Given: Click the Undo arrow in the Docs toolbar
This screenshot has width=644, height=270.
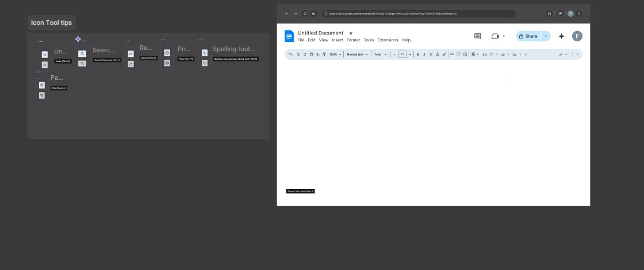Looking at the screenshot, I should (x=298, y=54).
